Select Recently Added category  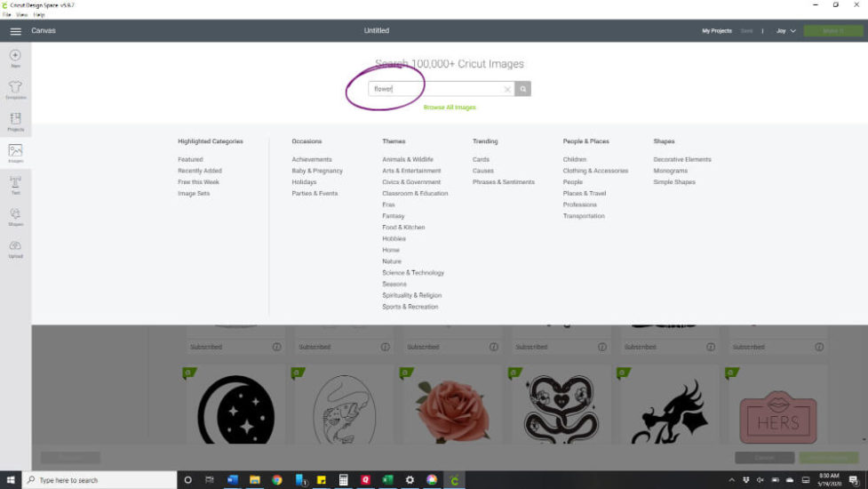(200, 171)
